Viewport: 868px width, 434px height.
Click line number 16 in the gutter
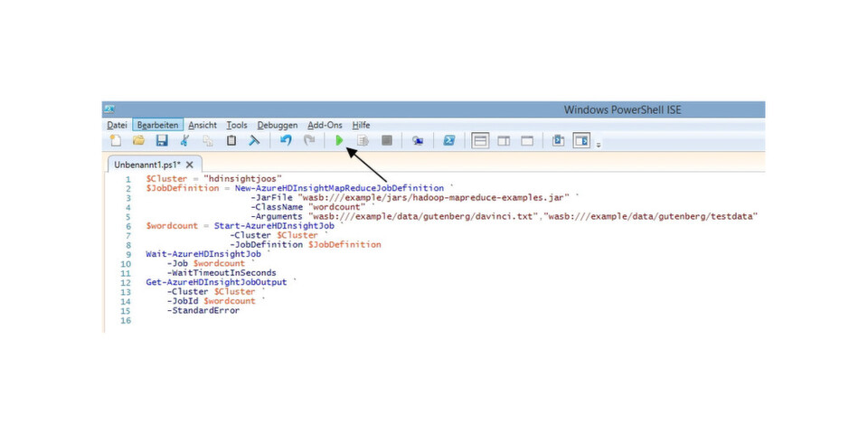(126, 320)
